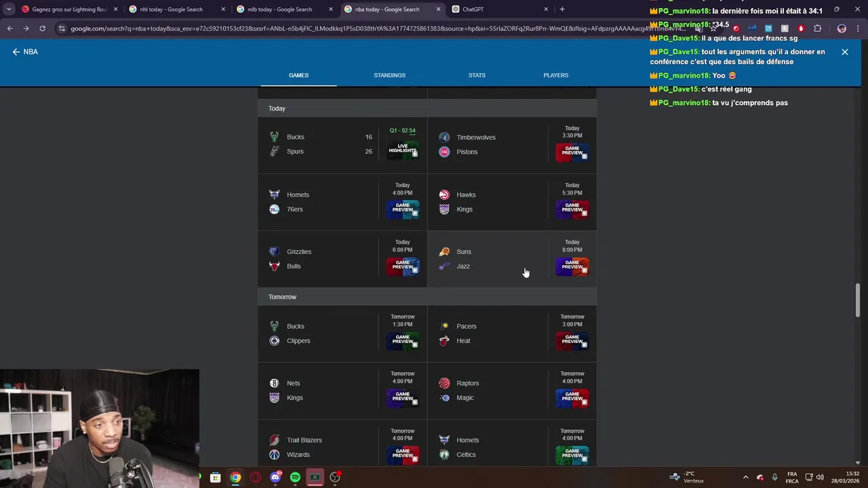Click the Bulls team logo
The image size is (868, 488).
click(x=274, y=266)
